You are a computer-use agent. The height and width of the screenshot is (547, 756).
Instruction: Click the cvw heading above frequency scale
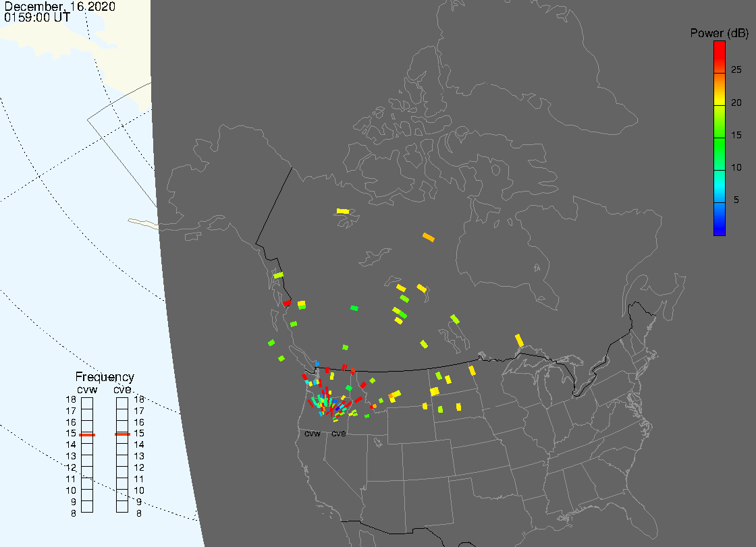click(87, 389)
